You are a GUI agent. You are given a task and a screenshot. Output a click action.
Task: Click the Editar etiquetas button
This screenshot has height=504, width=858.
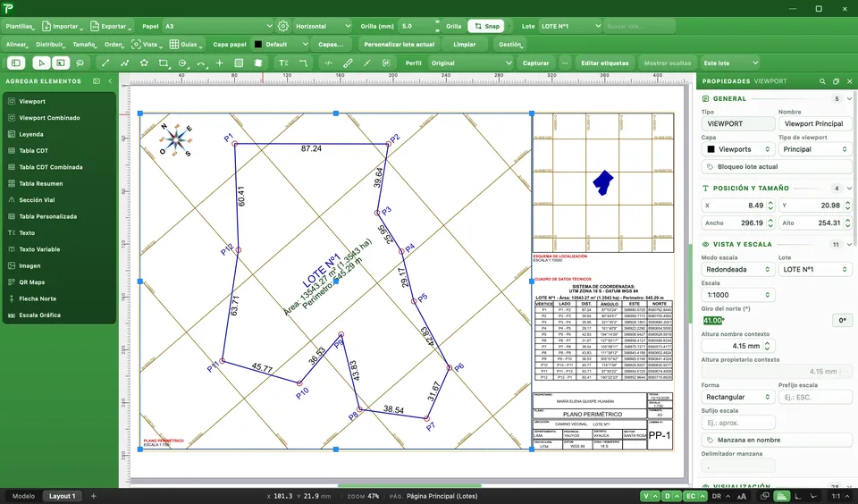point(605,63)
